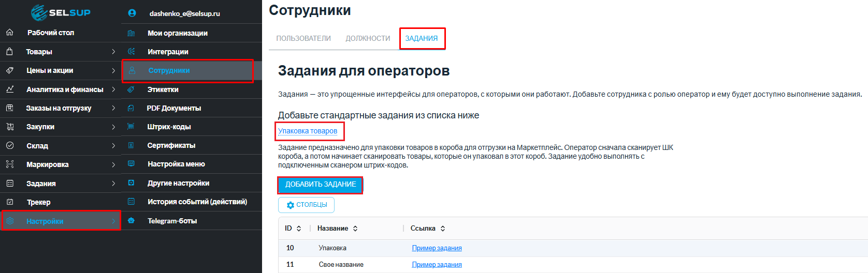This screenshot has height=273, width=868.
Task: Open the Мои организации submenu item
Action: [178, 33]
